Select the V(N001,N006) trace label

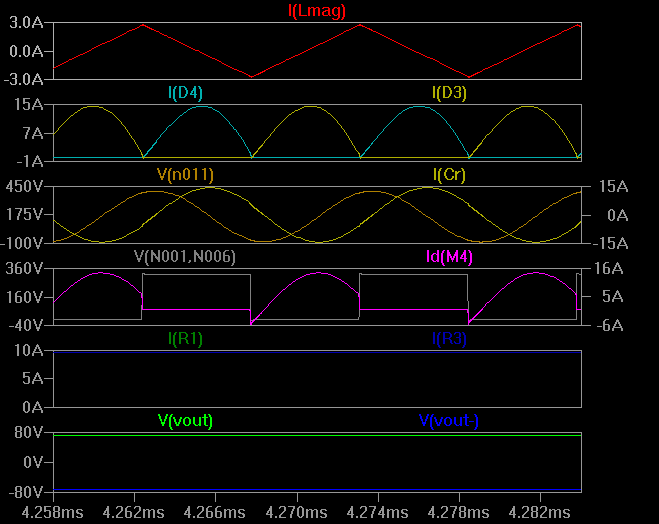click(x=185, y=257)
